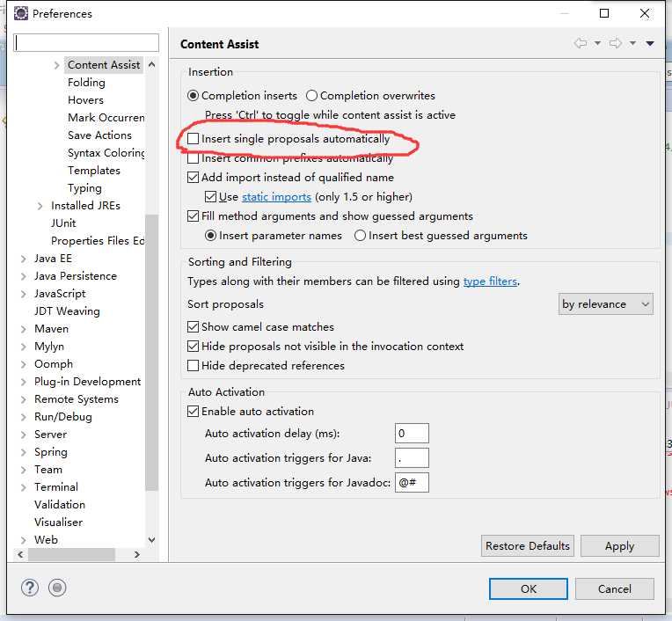Click the back navigation arrow icon

point(580,43)
